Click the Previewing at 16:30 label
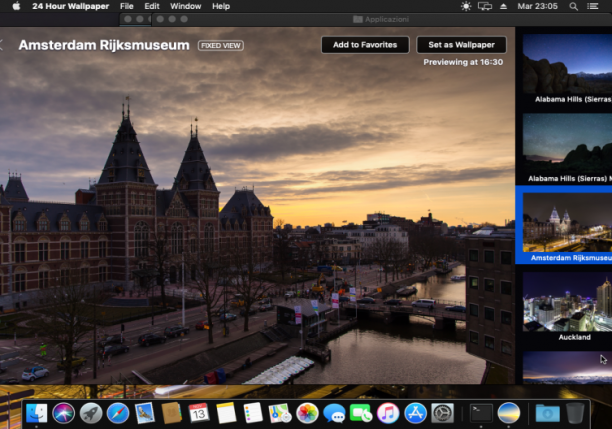This screenshot has height=429, width=612. (463, 62)
